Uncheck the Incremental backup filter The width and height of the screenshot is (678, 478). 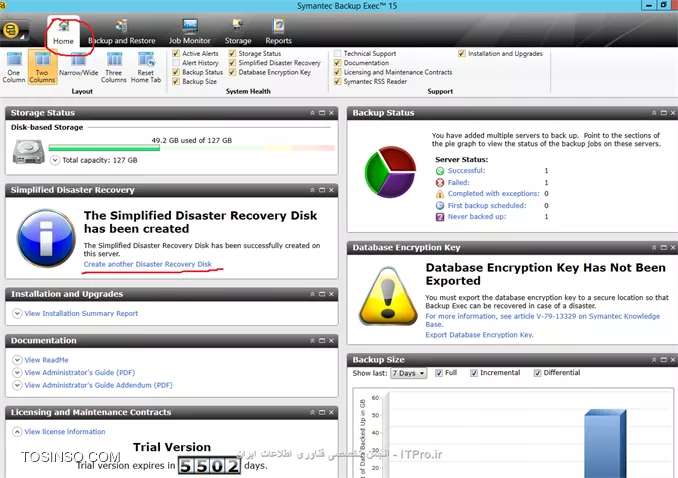(x=474, y=373)
